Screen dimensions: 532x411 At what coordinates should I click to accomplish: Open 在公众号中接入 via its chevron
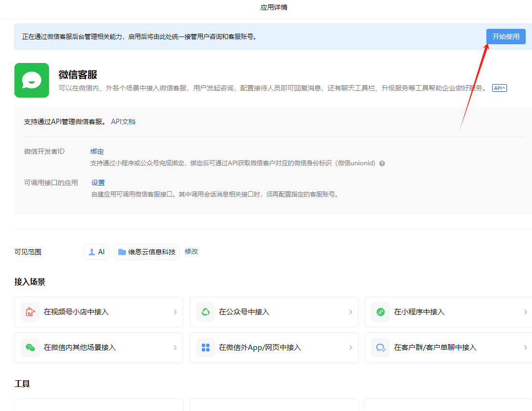pyautogui.click(x=350, y=312)
